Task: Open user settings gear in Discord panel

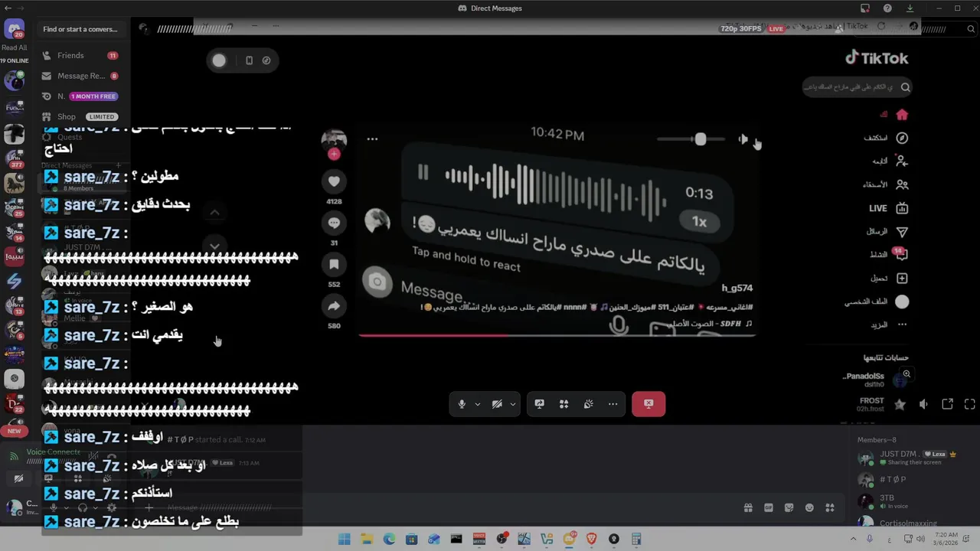Action: [112, 507]
